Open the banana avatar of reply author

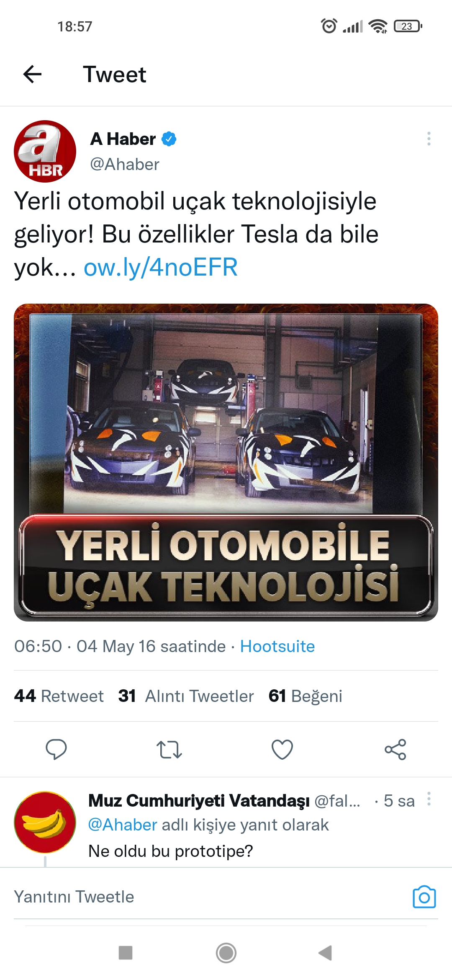(x=45, y=822)
